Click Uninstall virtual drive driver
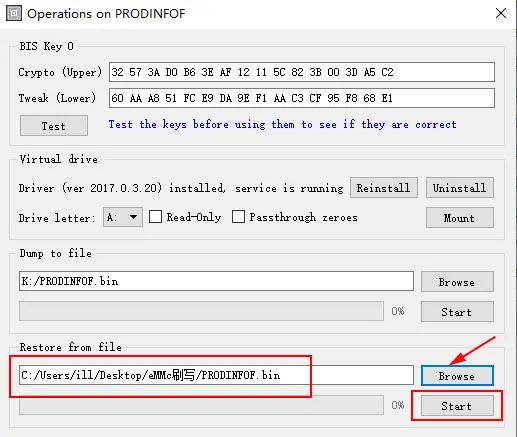This screenshot has height=437, width=517. click(460, 188)
